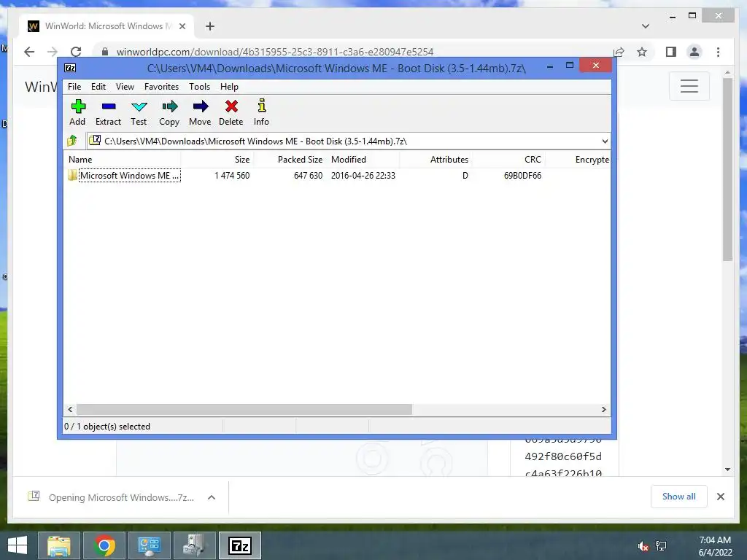Open the WinWorld hamburger menu
This screenshot has width=747, height=560.
[689, 86]
